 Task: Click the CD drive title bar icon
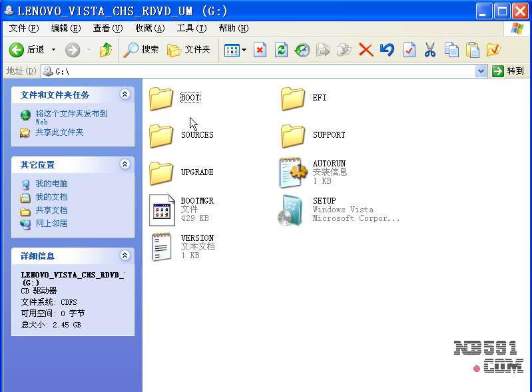pyautogui.click(x=9, y=11)
